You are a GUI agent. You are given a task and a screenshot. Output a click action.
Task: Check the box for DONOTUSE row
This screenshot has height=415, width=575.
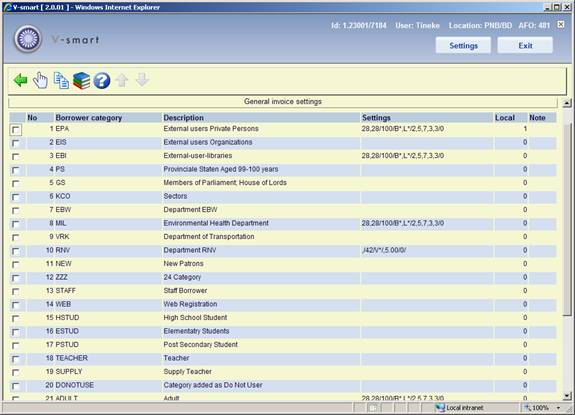pyautogui.click(x=16, y=386)
